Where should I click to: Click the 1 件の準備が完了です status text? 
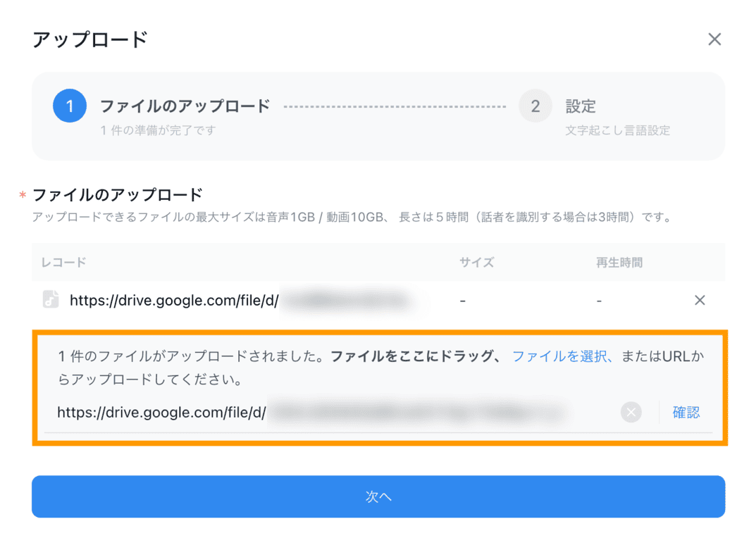tap(158, 130)
